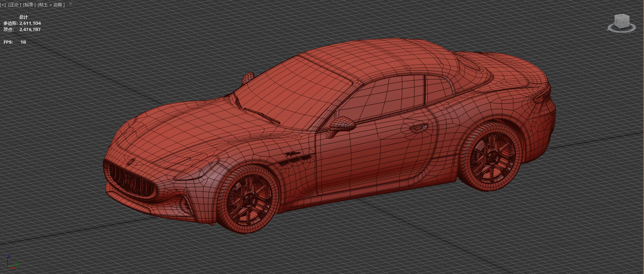This screenshot has width=644, height=274.
Task: Select the polygon count 2,611,104
Action: (30, 23)
